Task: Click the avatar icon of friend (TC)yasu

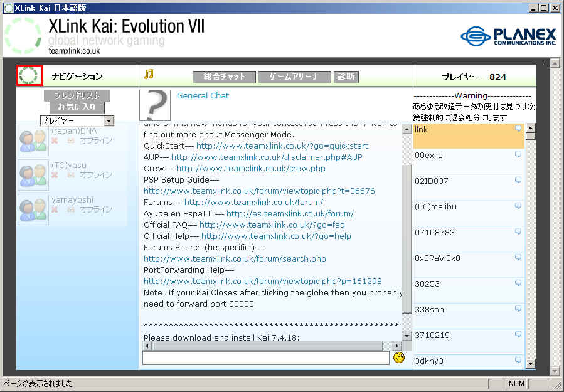Action: [x=33, y=175]
